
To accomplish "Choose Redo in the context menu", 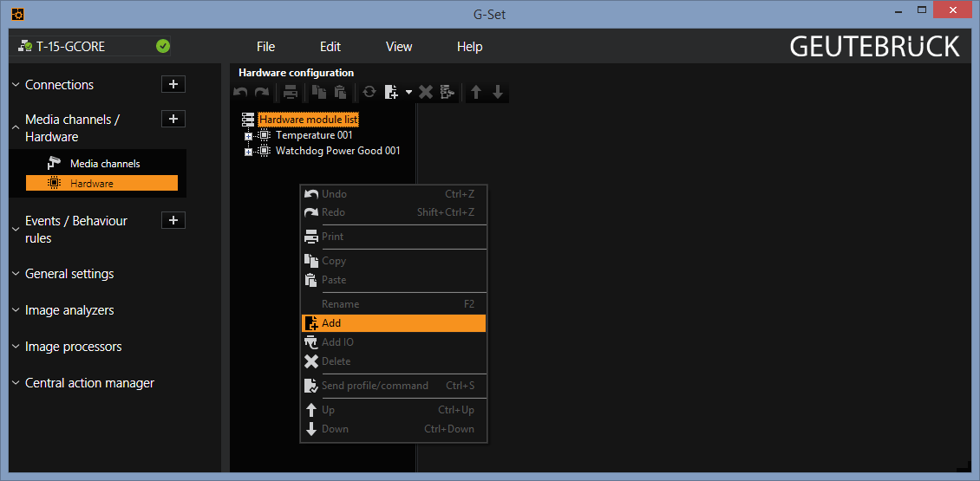I will (394, 212).
